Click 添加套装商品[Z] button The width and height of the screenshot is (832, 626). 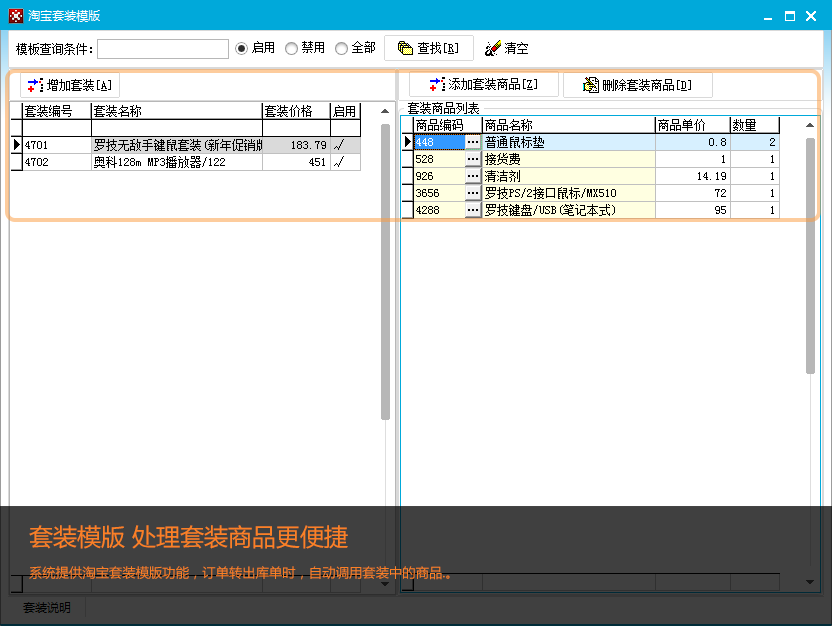[x=483, y=84]
